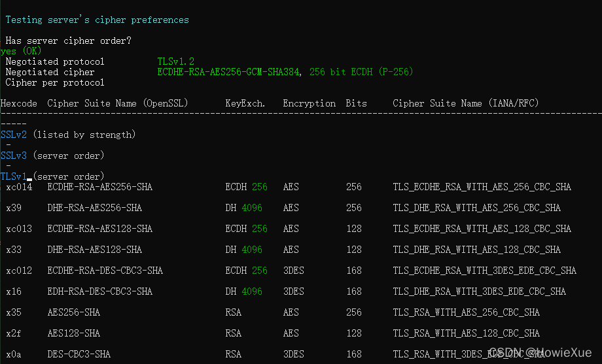602x364 pixels.
Task: Click 'TLS_ECDHE_RSA_WITH_3DES_EDE_CBC_SHA' IANA name
Action: [x=484, y=271]
